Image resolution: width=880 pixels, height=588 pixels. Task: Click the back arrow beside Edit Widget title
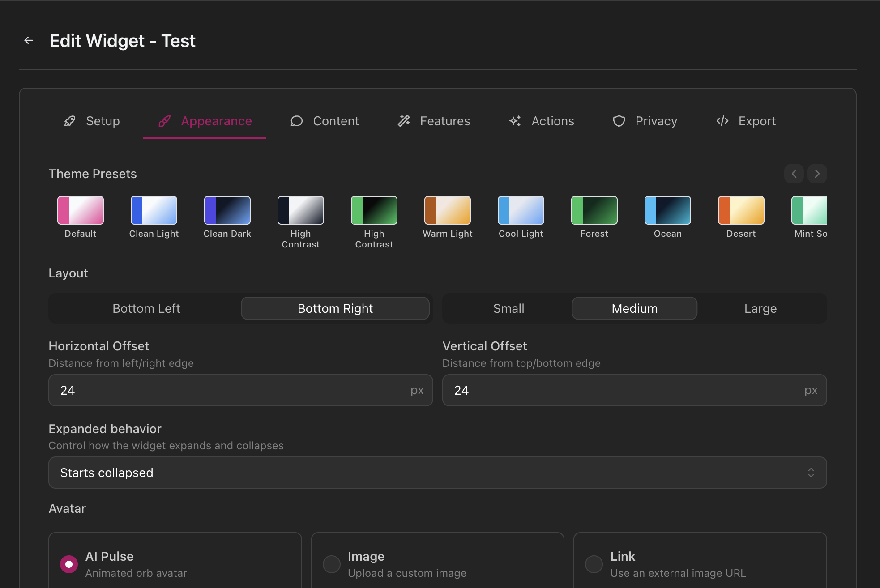tap(29, 40)
